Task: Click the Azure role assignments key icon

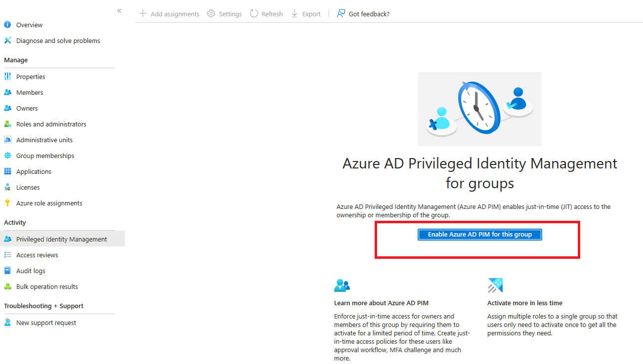Action: coord(7,203)
